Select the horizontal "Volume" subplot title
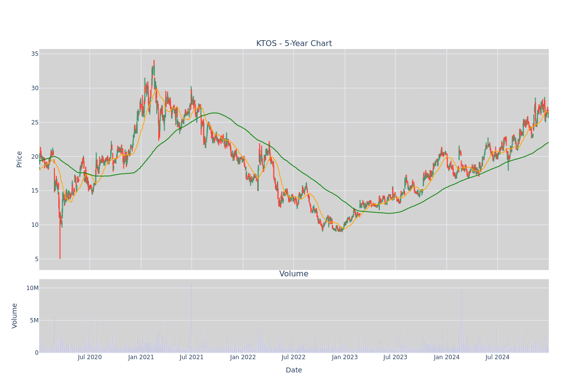The height and width of the screenshot is (392, 588). point(294,274)
